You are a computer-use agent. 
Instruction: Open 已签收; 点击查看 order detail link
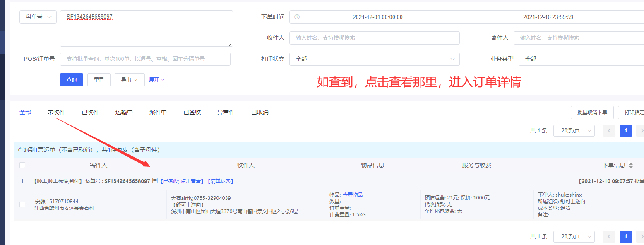pos(182,181)
